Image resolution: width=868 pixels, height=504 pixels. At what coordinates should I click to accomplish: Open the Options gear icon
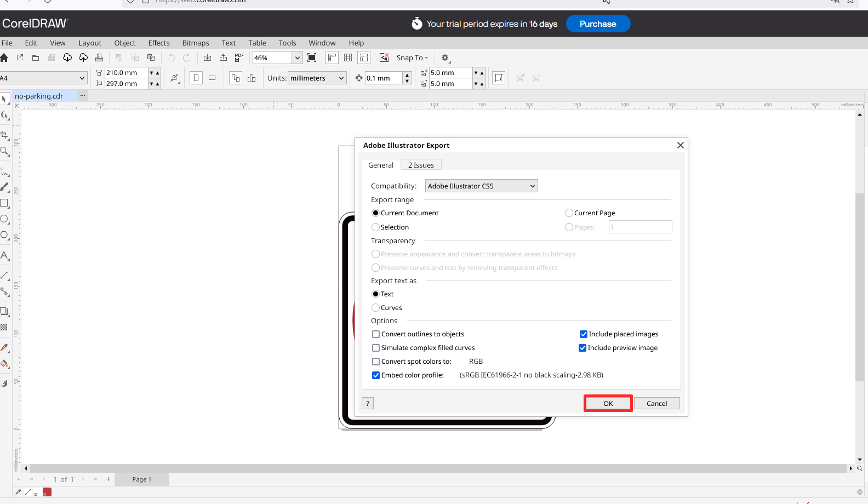pos(445,58)
